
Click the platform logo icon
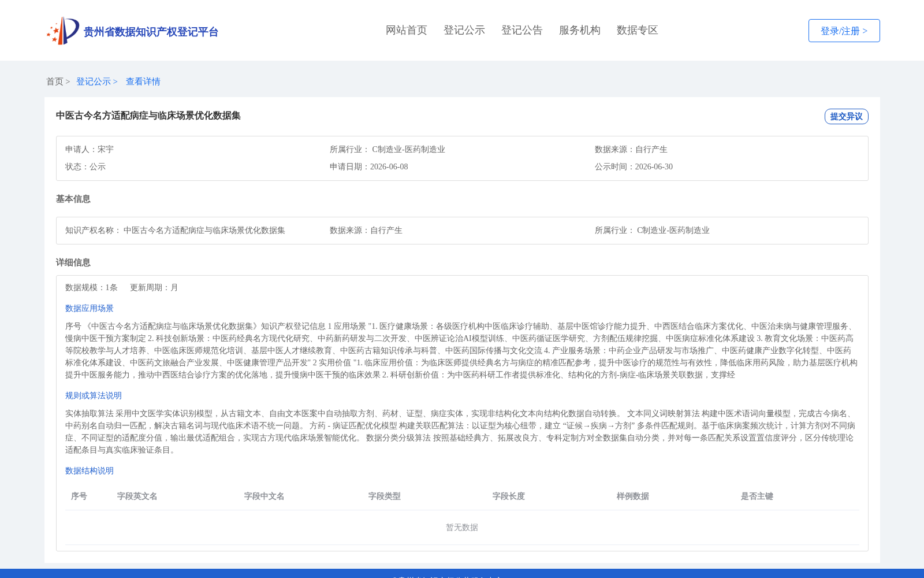click(63, 31)
